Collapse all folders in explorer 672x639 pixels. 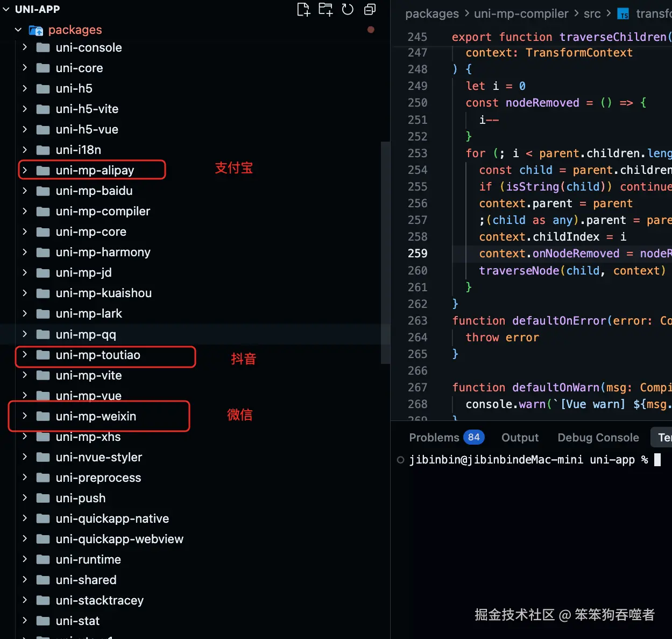click(x=370, y=10)
